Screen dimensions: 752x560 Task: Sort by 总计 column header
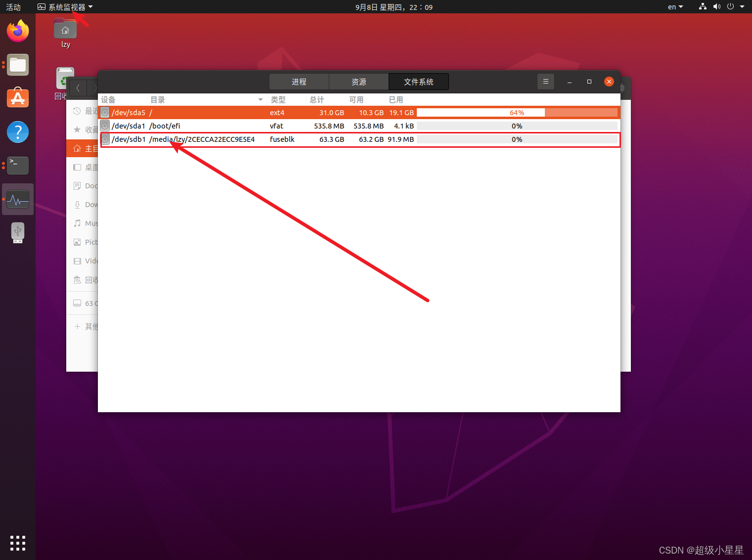point(326,100)
